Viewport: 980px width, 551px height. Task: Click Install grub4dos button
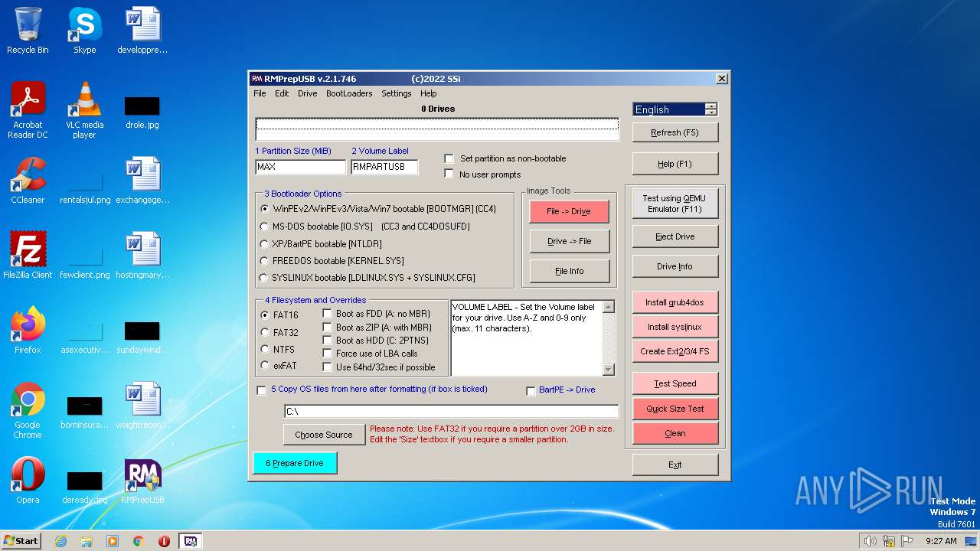675,302
